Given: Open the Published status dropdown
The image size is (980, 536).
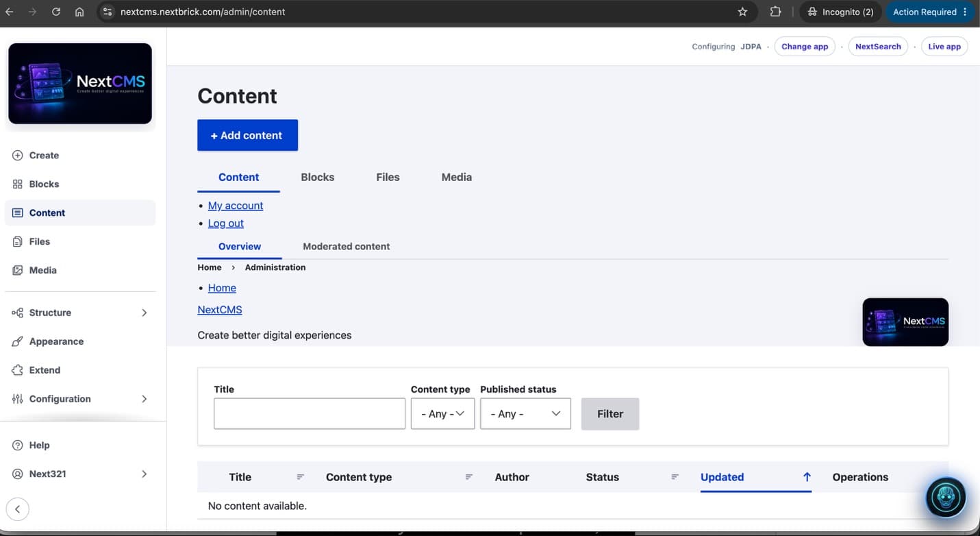Looking at the screenshot, I should pos(525,414).
